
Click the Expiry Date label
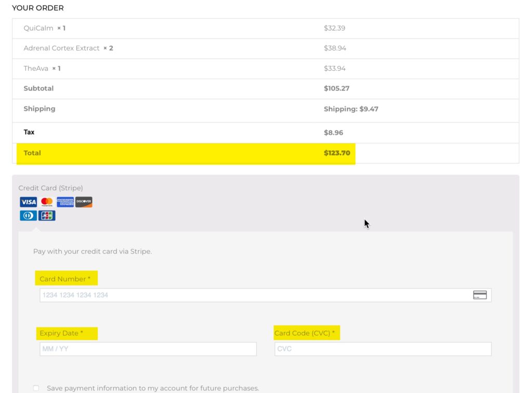point(61,333)
